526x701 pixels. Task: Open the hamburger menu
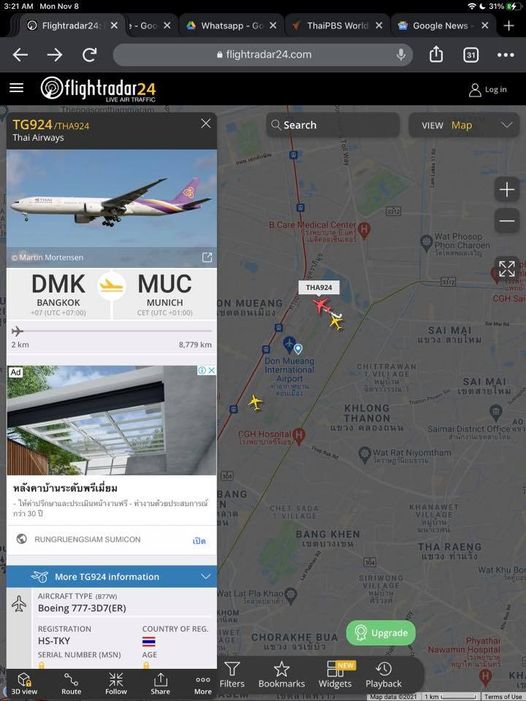[x=17, y=88]
